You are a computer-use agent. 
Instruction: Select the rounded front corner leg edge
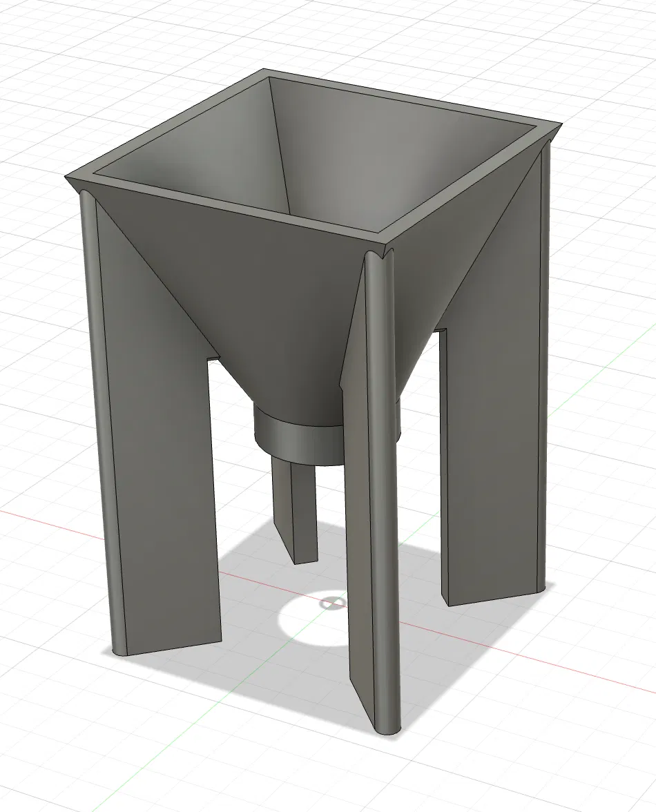[382, 492]
